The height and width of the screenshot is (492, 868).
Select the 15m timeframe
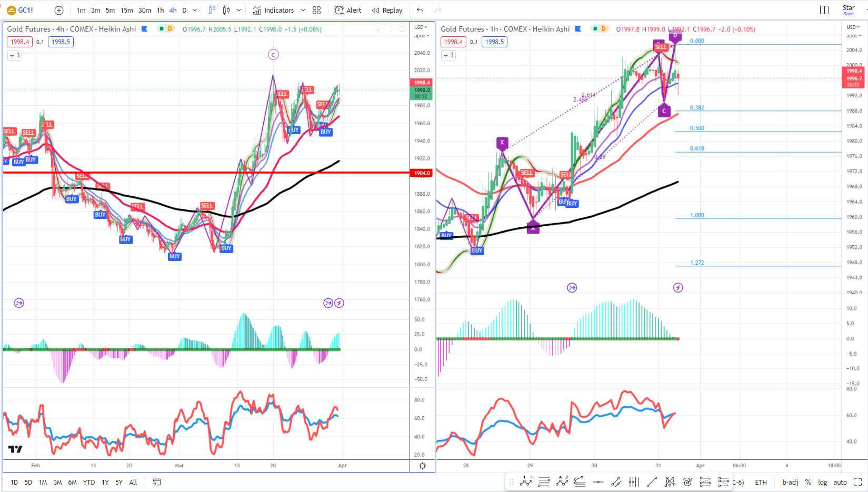pos(127,10)
